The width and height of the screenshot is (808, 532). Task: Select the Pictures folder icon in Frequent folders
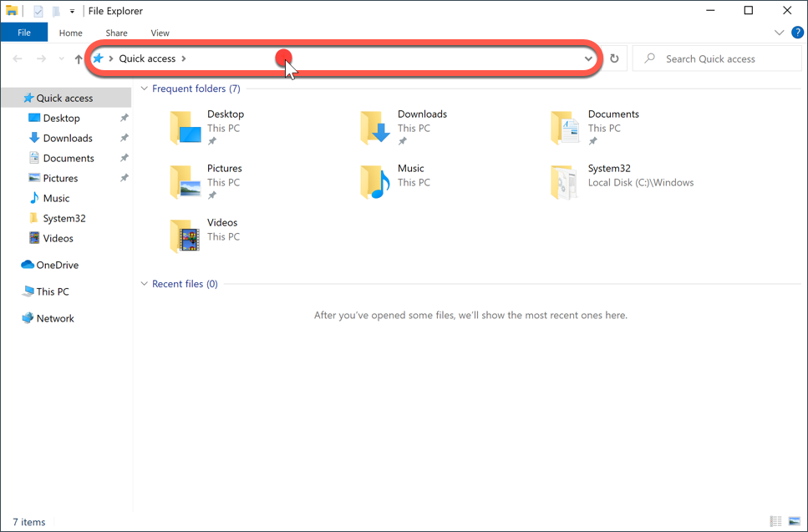click(x=185, y=182)
